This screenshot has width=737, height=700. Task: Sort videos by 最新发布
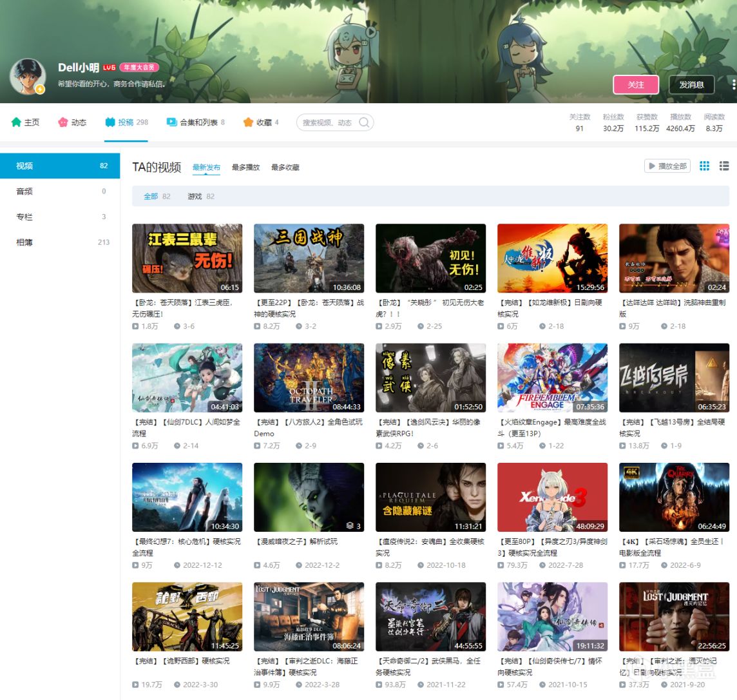click(x=206, y=168)
